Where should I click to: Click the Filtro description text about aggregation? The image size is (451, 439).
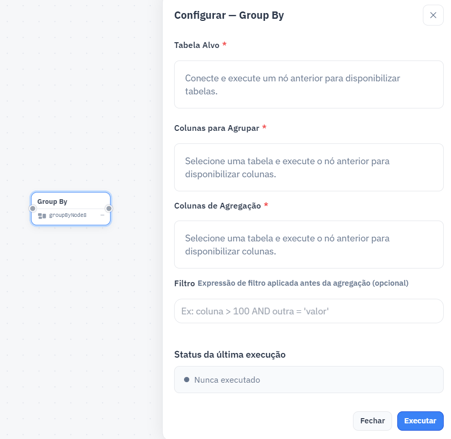[303, 283]
